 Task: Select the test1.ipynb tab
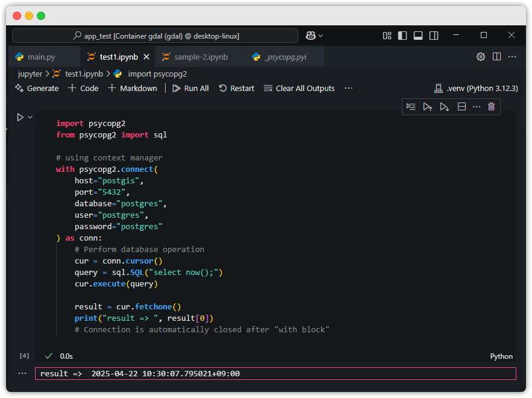(x=119, y=57)
